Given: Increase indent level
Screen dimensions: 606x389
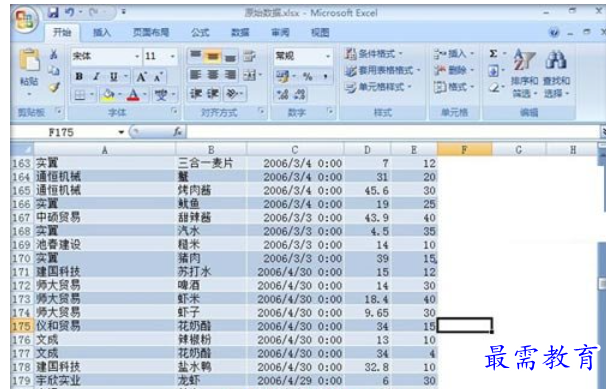Looking at the screenshot, I should click(x=213, y=93).
